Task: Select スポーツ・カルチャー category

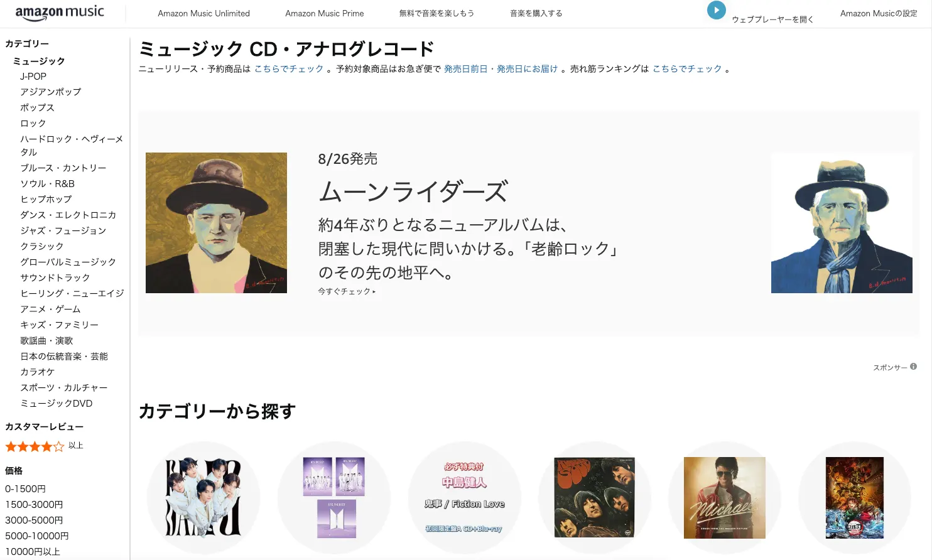Action: [x=63, y=387]
